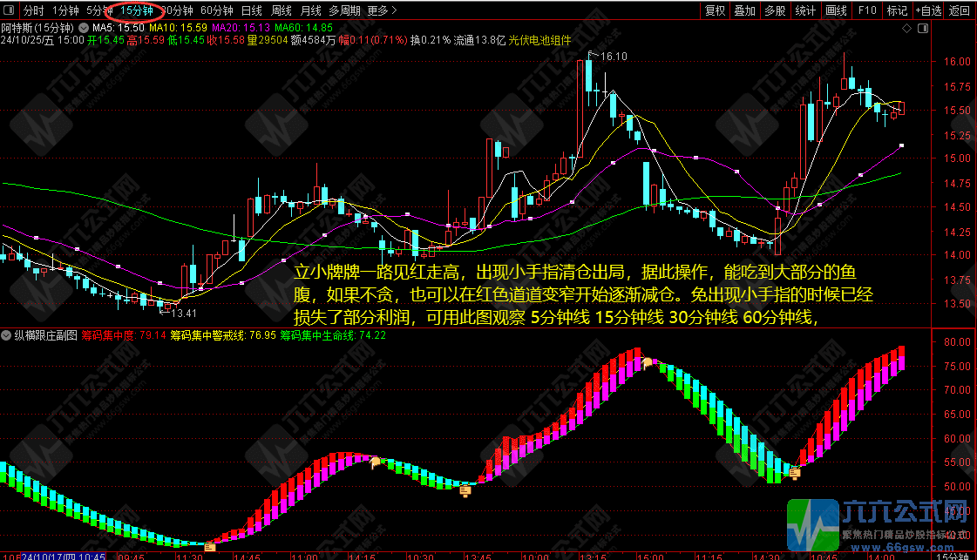Open the 多周期 multi-period view
Screen dimensions: 977x560
[x=344, y=10]
